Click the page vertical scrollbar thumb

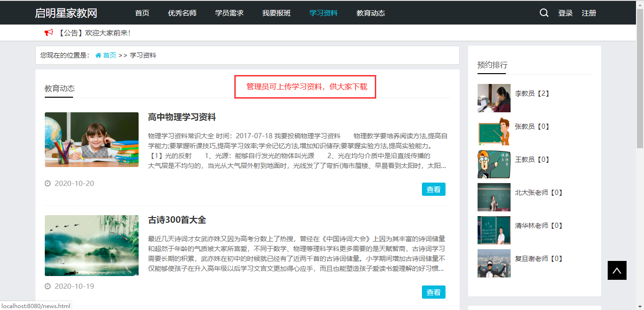[640, 78]
